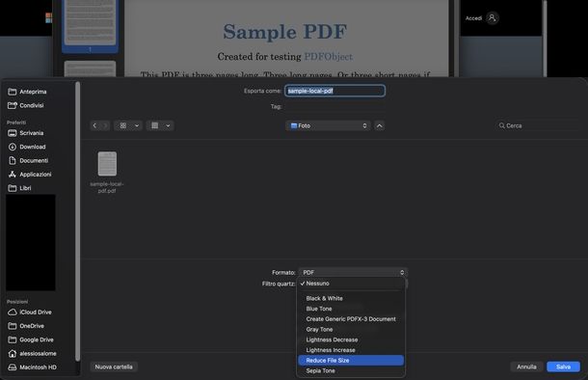The height and width of the screenshot is (380, 588).
Task: Click the Tag input field
Action: click(334, 106)
